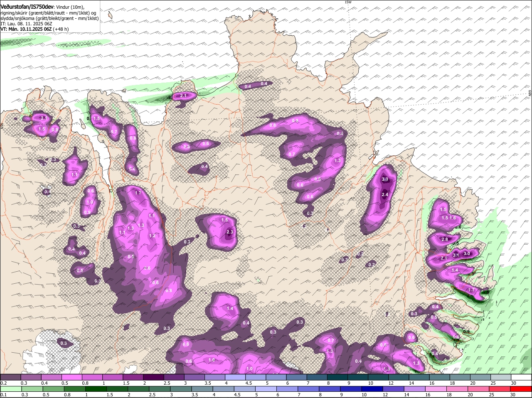Pick the bright red swatch above the lower 30 label
This screenshot has height=398, width=532.
point(520,389)
